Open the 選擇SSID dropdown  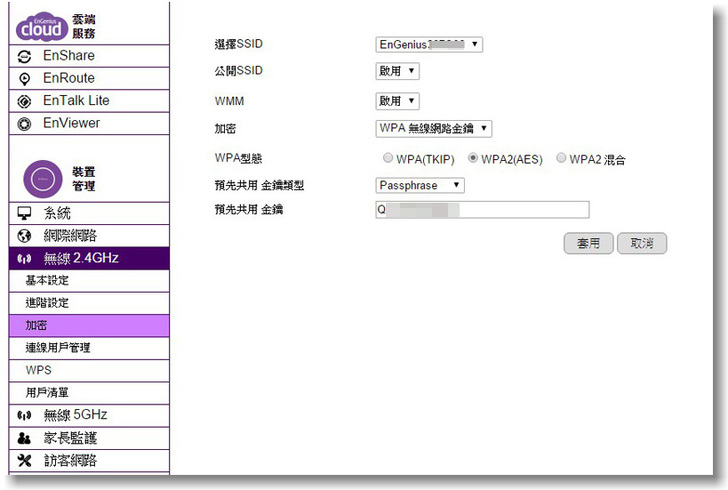click(429, 44)
